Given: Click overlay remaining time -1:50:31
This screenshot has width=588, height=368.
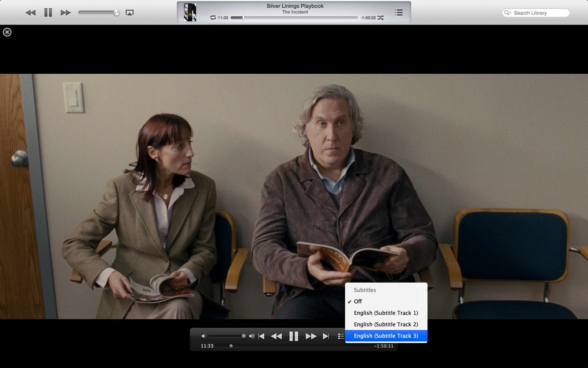Looking at the screenshot, I should [384, 346].
